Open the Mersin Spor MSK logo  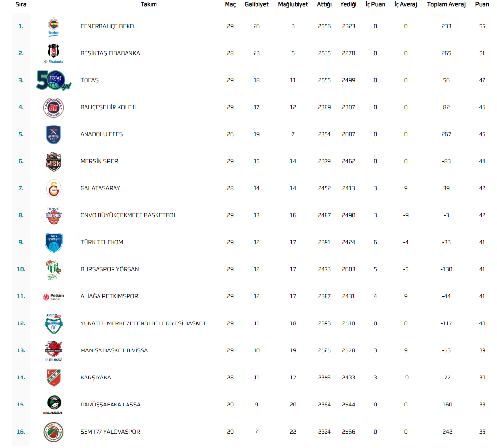pos(54,161)
